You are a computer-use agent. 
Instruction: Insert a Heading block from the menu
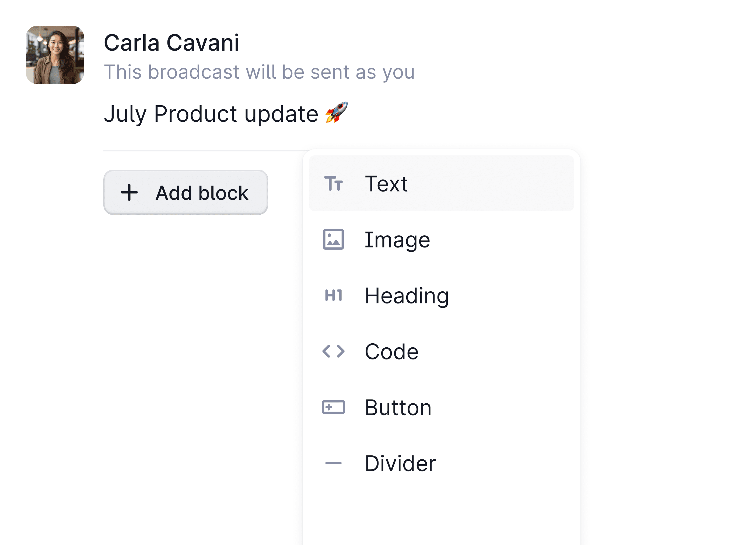point(407,296)
